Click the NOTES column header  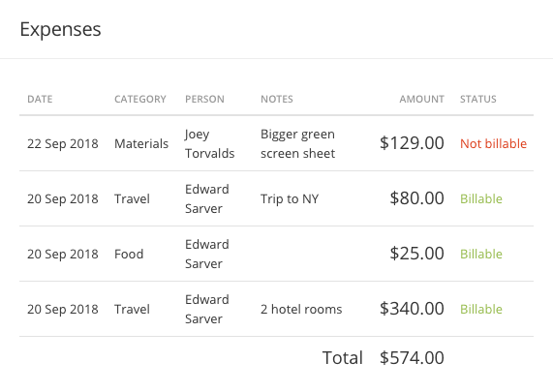(277, 99)
